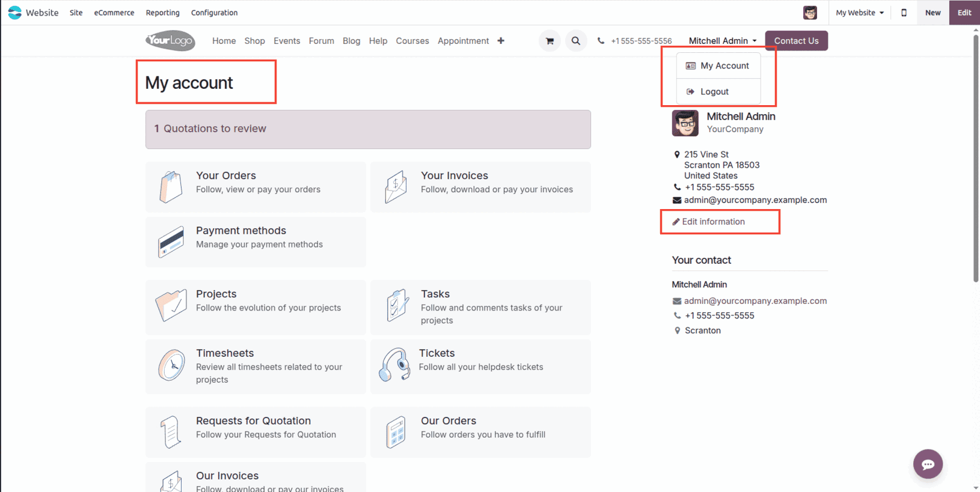Viewport: 980px width, 492px height.
Task: Add a new menu item with plus icon
Action: click(x=501, y=41)
